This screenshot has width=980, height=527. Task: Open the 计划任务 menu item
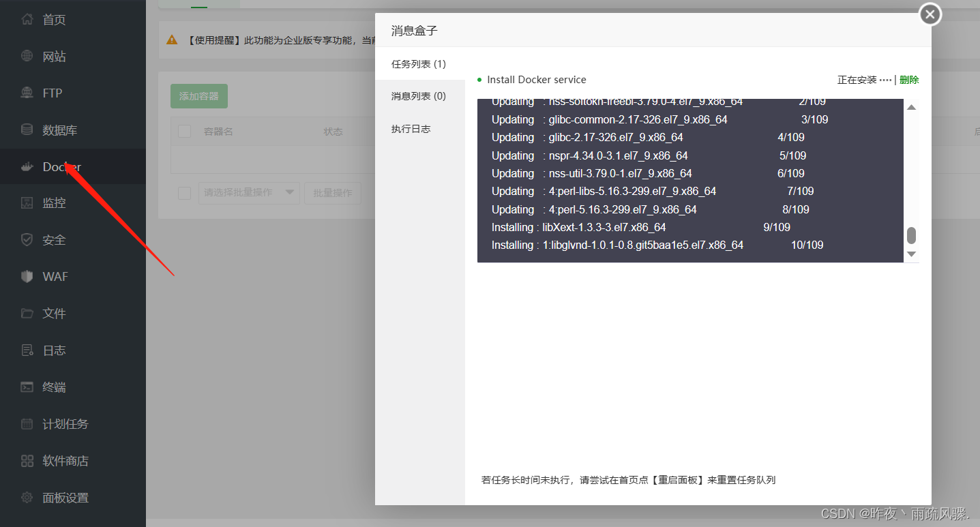pos(73,424)
